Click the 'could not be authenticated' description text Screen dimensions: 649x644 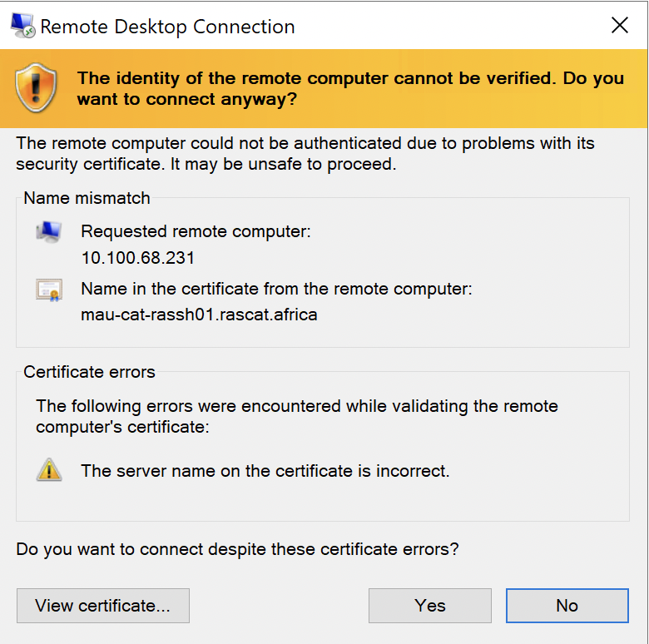coord(305,153)
